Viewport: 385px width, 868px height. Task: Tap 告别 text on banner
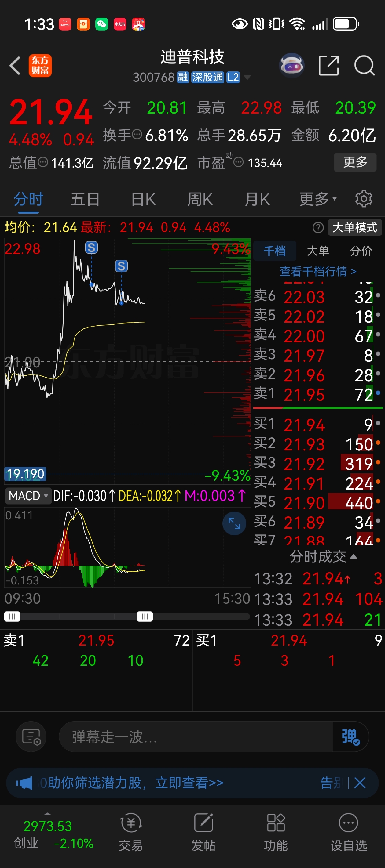click(x=331, y=783)
